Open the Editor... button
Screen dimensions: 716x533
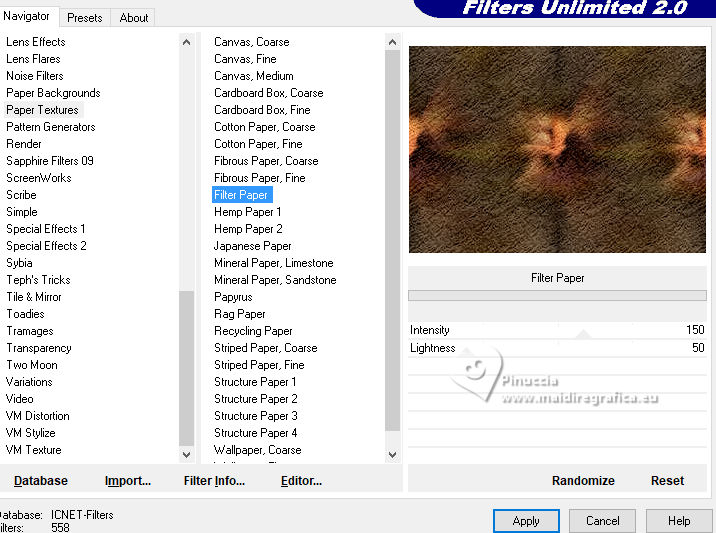[301, 480]
